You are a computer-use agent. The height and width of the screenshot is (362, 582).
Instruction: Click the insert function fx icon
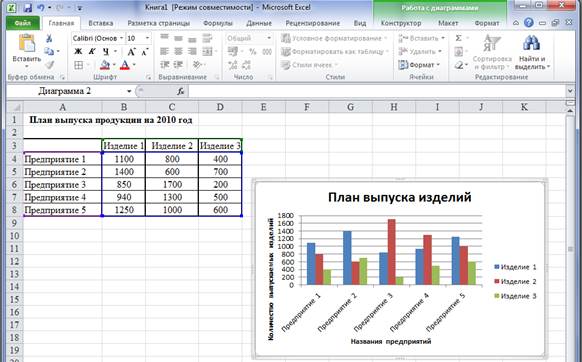[181, 91]
